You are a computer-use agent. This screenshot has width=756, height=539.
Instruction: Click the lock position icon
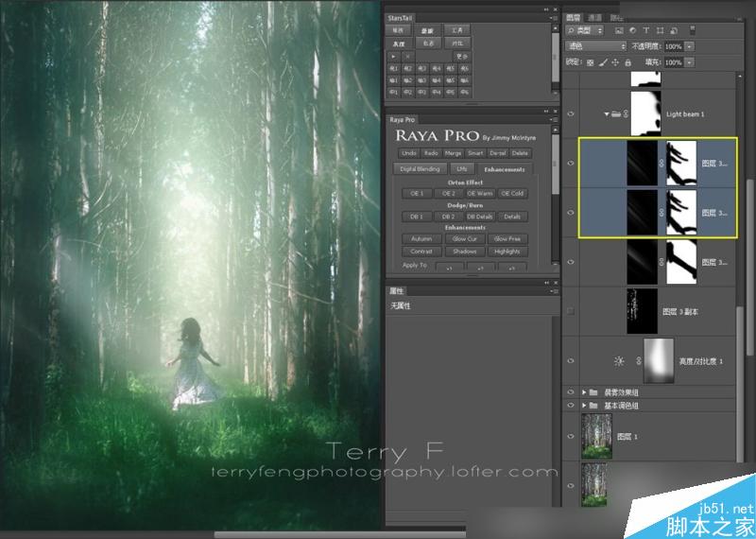tap(615, 62)
